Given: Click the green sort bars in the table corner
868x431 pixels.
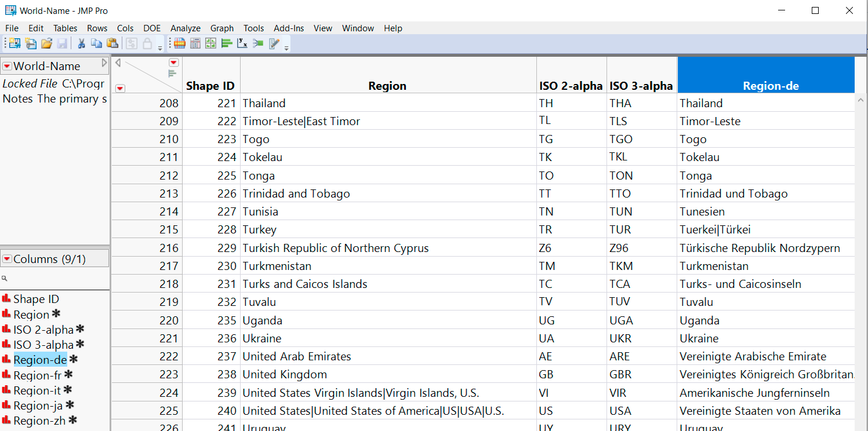Looking at the screenshot, I should [172, 74].
